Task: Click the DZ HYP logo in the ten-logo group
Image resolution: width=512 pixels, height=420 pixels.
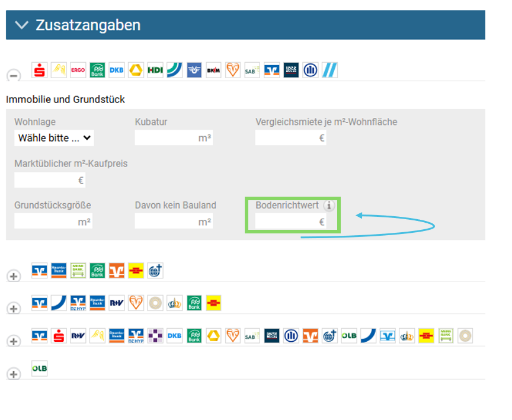Action: [78, 303]
